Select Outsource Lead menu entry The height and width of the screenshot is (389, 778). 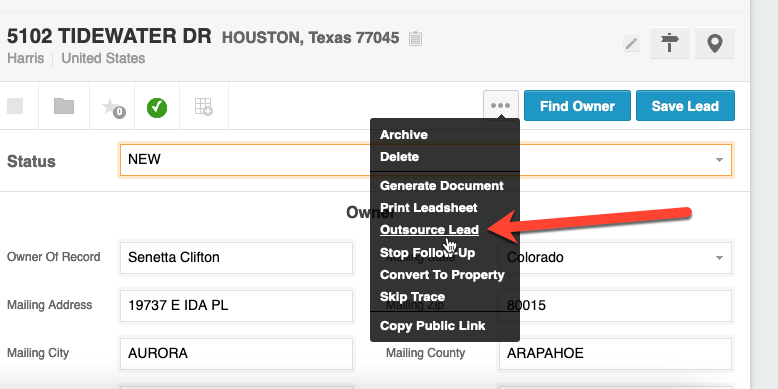[429, 230]
